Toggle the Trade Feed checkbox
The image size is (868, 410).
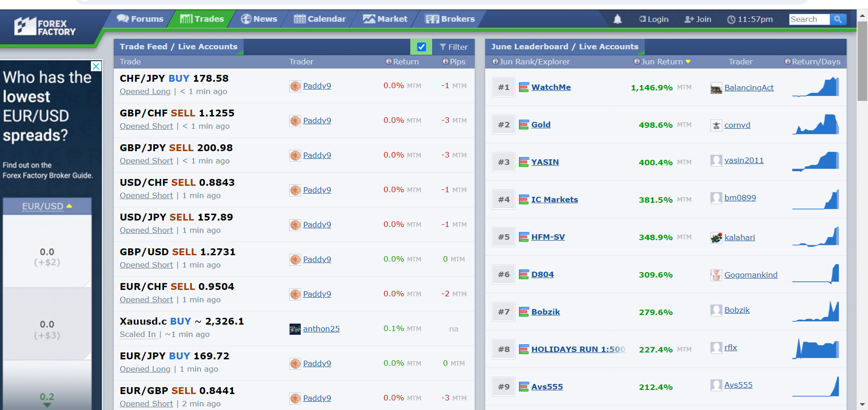(422, 47)
